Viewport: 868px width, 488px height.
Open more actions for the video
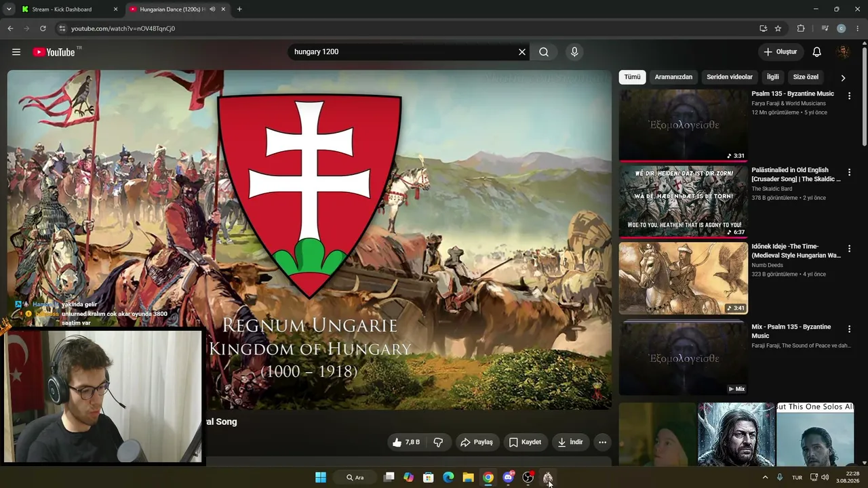602,443
